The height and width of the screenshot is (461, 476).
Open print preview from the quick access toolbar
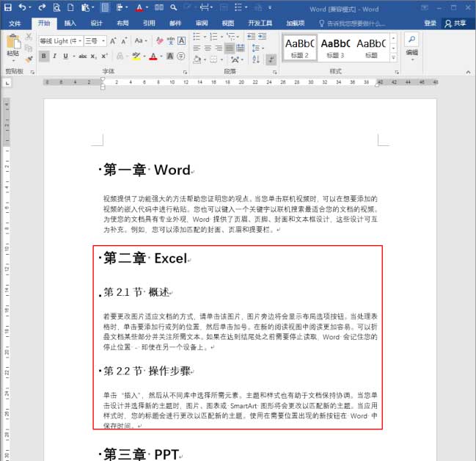click(56, 7)
